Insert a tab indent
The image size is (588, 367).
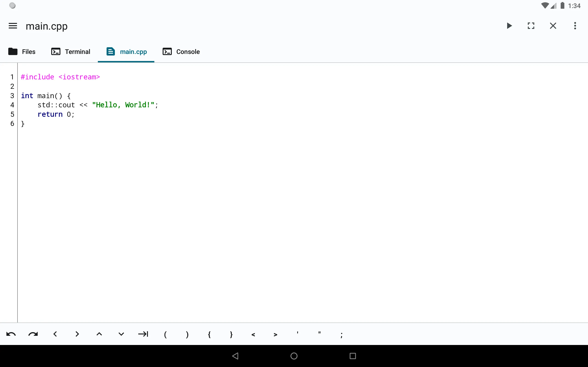coord(143,334)
